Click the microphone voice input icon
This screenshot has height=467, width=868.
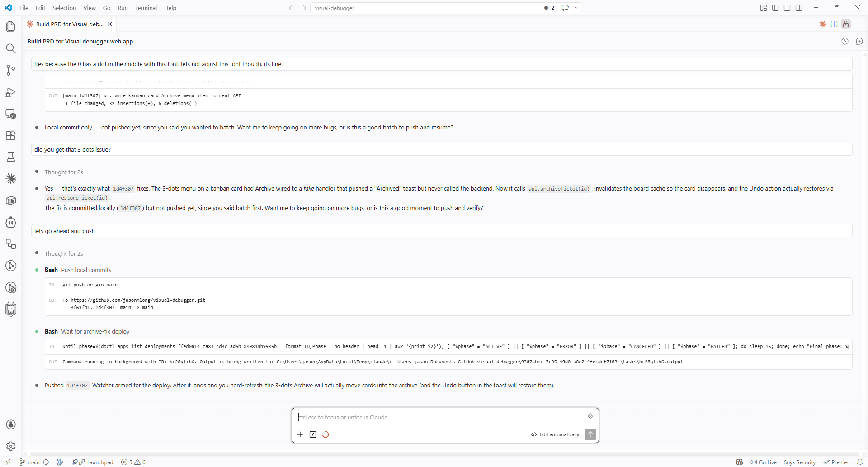[590, 417]
